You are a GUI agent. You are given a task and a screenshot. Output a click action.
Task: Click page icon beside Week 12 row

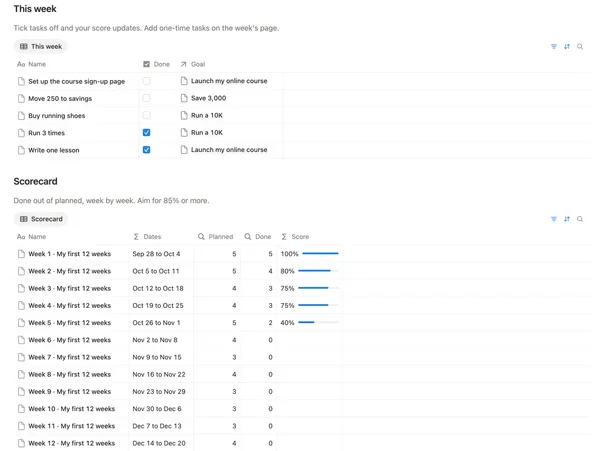pyautogui.click(x=21, y=443)
